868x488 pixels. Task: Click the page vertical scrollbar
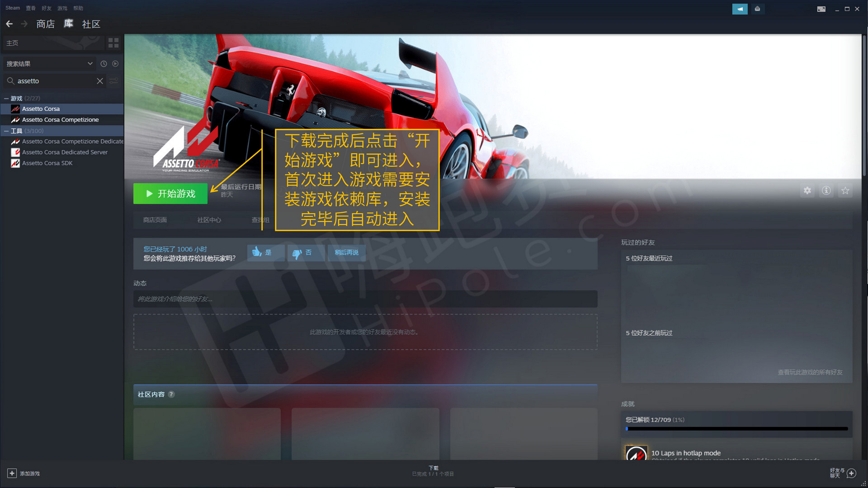pos(864,106)
